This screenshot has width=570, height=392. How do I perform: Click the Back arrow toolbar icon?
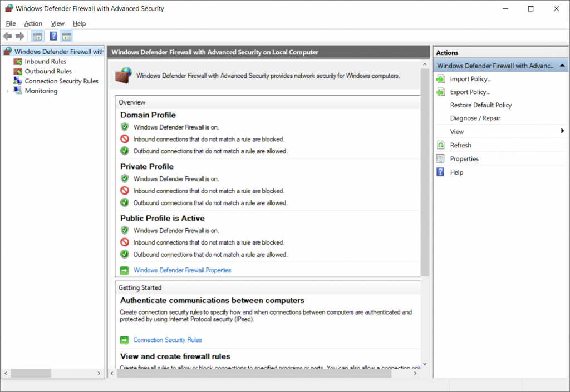point(7,36)
